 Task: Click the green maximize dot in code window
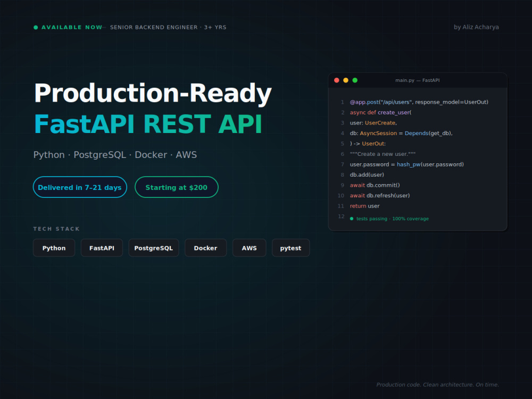click(x=355, y=80)
